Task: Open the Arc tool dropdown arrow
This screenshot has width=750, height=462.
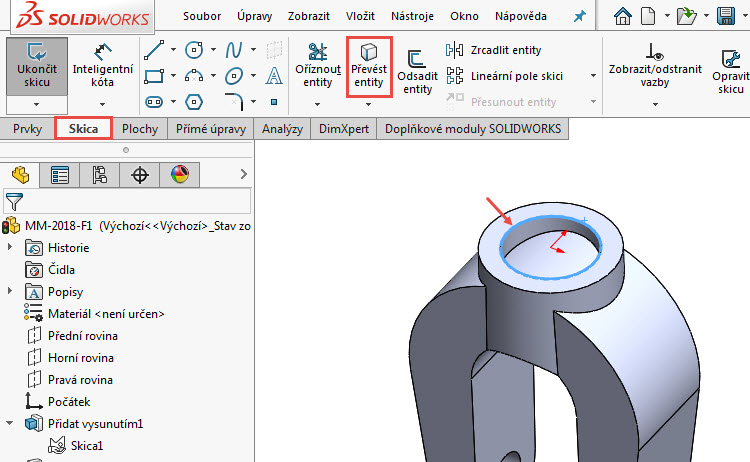Action: pos(213,76)
